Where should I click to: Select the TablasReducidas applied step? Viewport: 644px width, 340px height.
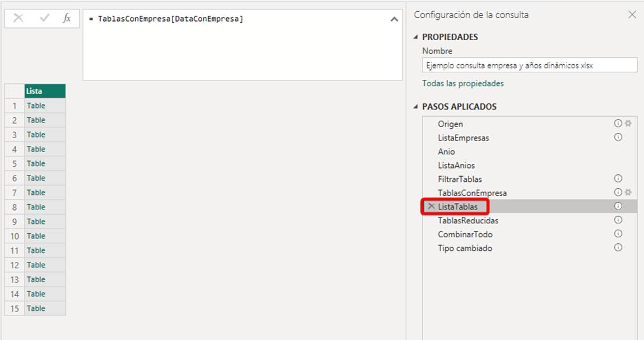point(468,220)
